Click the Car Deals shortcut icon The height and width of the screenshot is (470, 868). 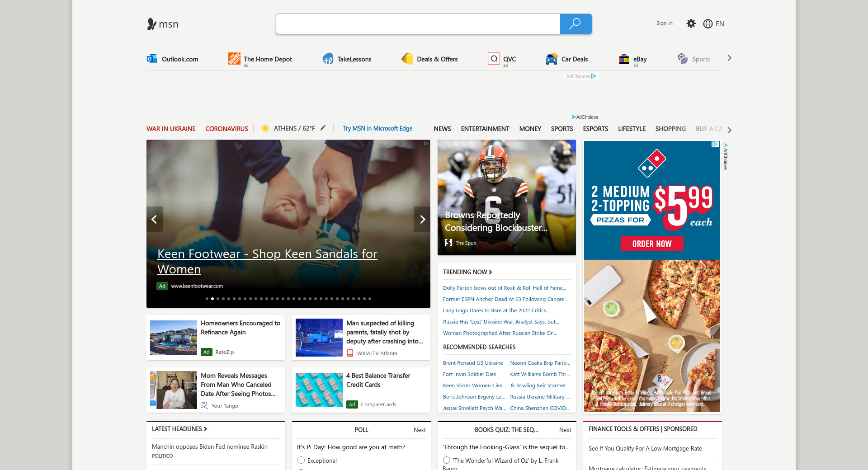point(552,59)
